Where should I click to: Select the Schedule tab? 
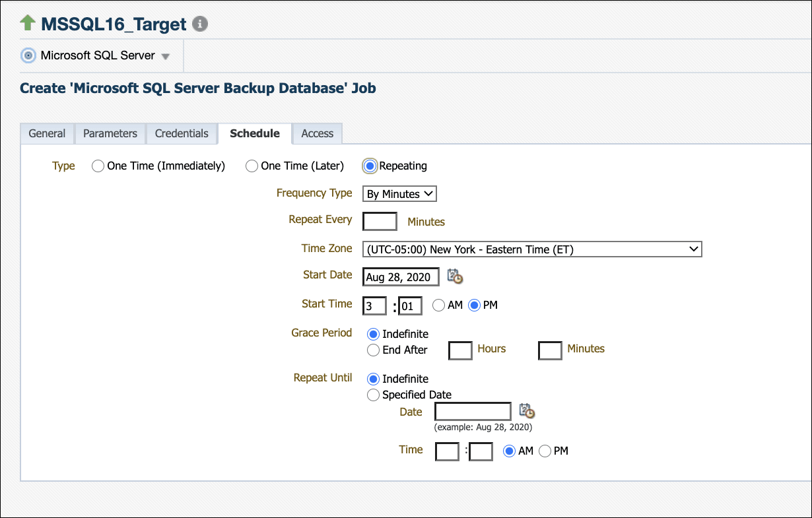pyautogui.click(x=255, y=133)
